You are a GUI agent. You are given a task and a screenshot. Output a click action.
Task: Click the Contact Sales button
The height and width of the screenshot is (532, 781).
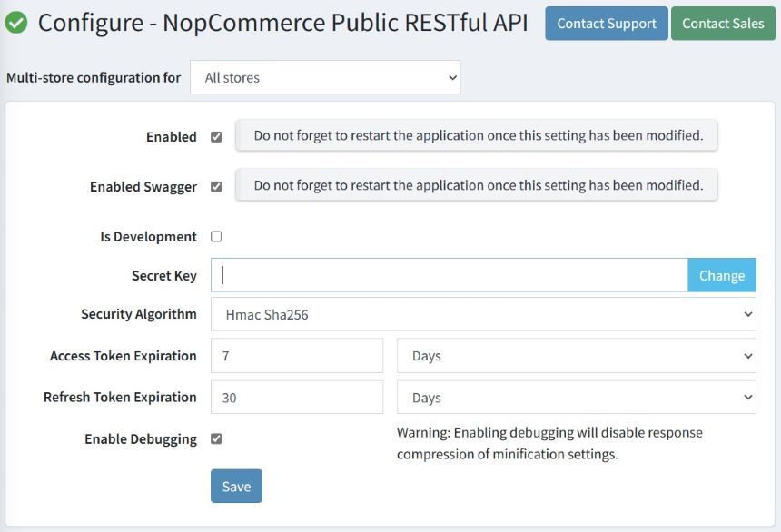(x=722, y=23)
